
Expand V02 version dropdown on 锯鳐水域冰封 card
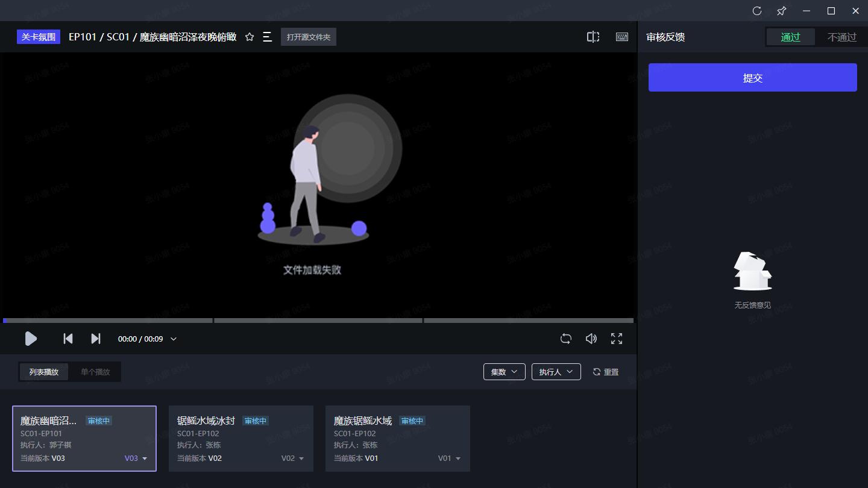[x=293, y=458]
